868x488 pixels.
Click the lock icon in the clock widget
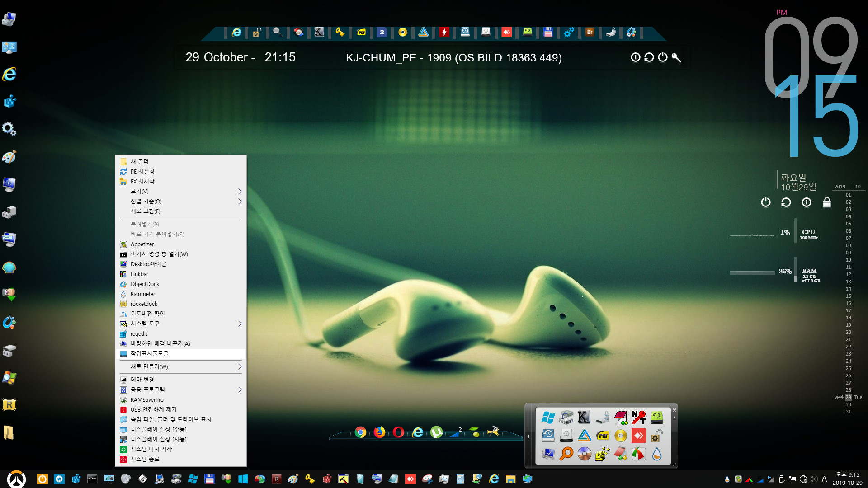[x=827, y=202]
